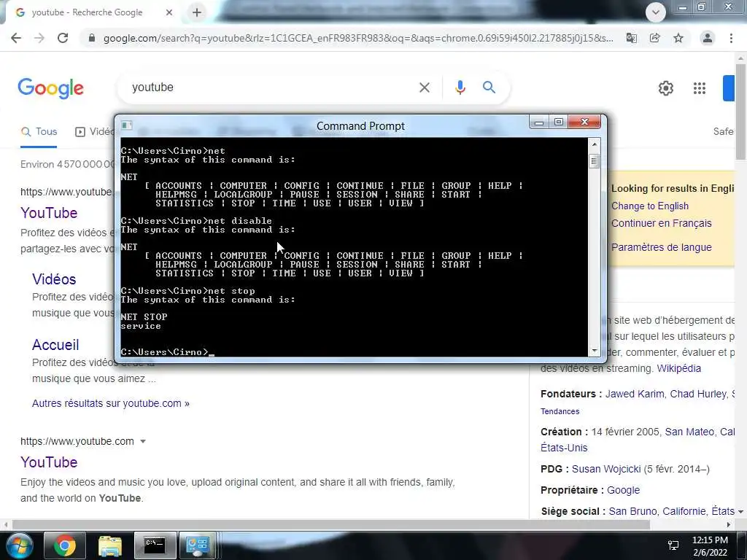Viewport: 747px width, 560px height.
Task: Open File Explorer from the taskbar
Action: [110, 545]
